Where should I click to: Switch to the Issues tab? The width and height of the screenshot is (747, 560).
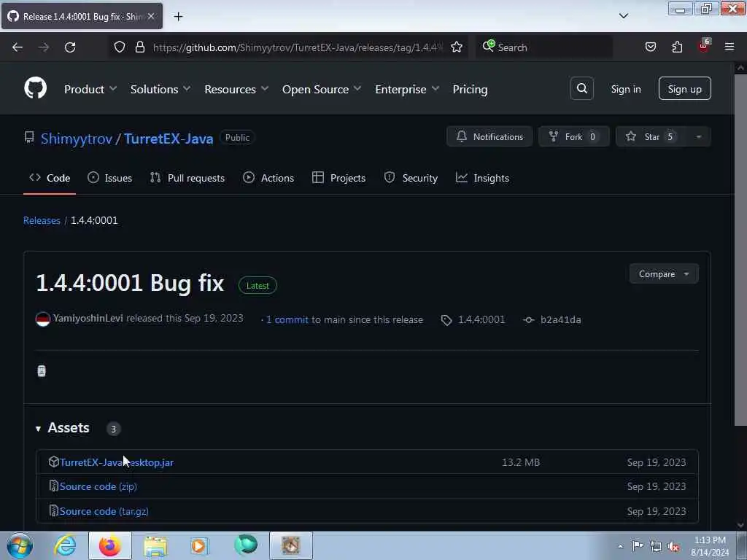click(x=109, y=178)
